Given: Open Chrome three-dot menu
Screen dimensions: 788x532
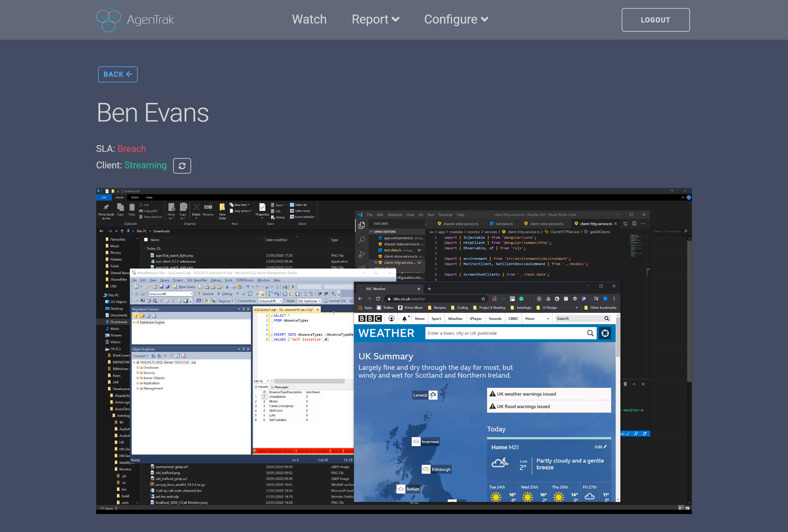Looking at the screenshot, I should [x=614, y=299].
